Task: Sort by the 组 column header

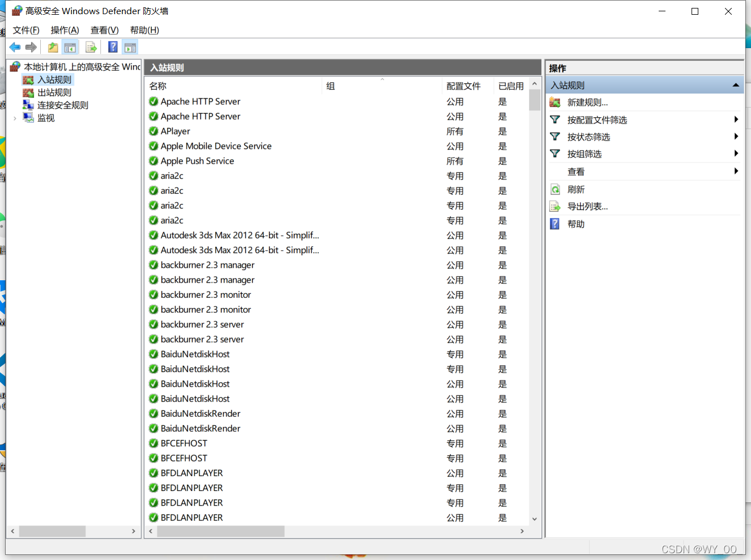Action: [x=382, y=86]
